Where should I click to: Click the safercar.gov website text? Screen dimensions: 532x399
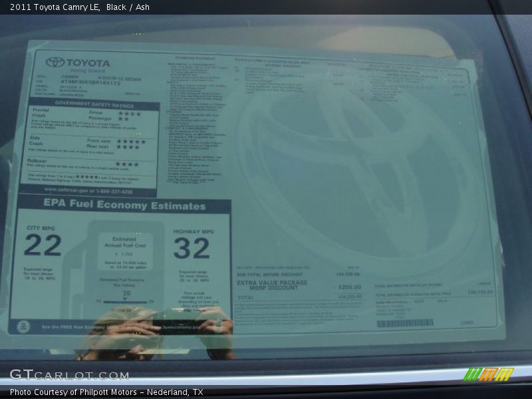coord(88,190)
